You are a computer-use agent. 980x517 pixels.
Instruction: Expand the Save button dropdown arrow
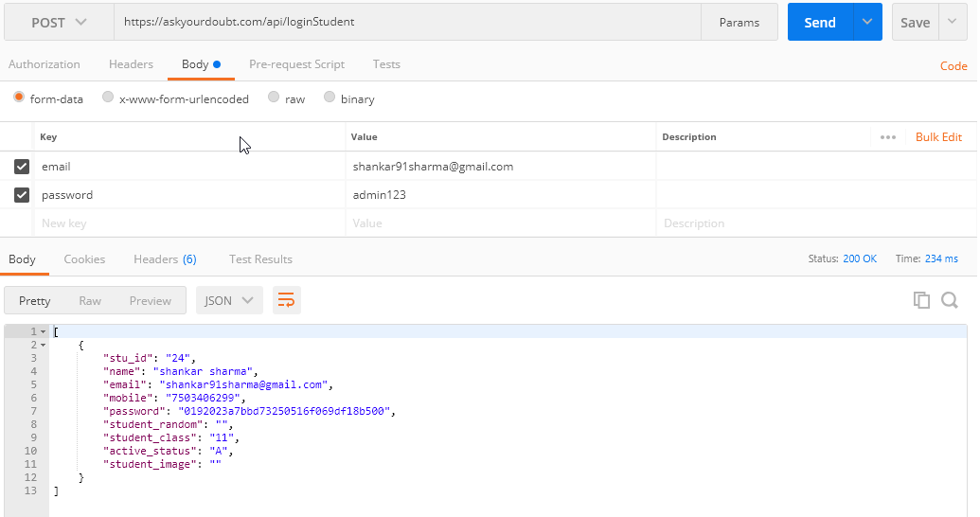tap(952, 22)
